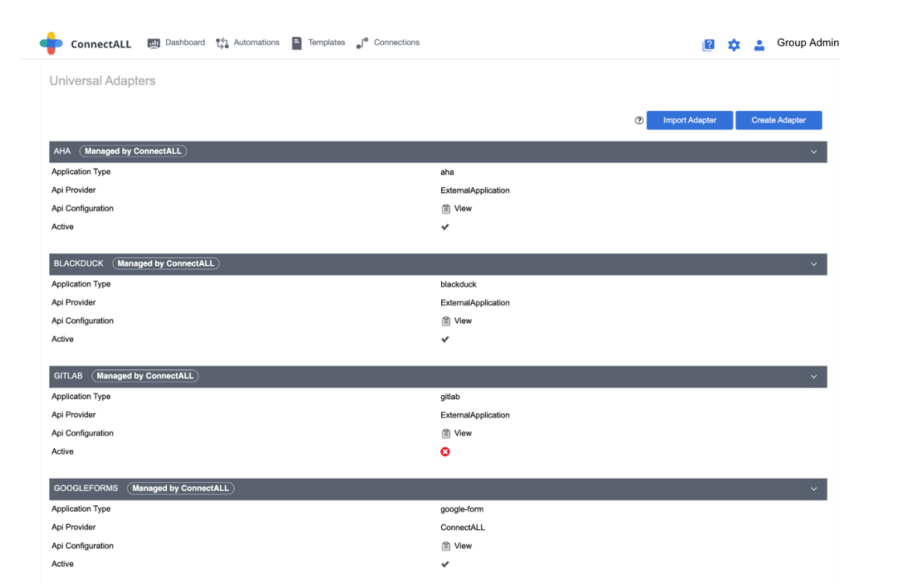The width and height of the screenshot is (903, 588).
Task: Open the settings gear icon
Action: click(733, 45)
